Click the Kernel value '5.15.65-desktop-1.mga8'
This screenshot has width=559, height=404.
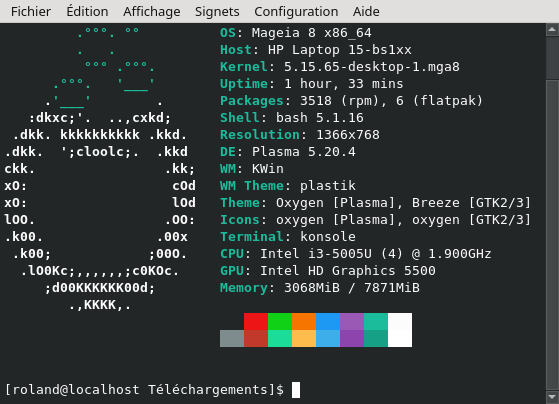tap(372, 67)
